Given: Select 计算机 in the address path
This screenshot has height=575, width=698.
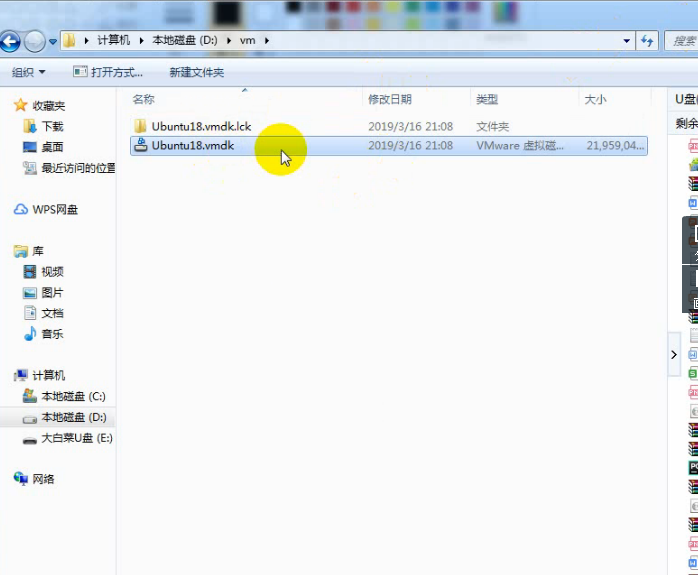Looking at the screenshot, I should (114, 40).
